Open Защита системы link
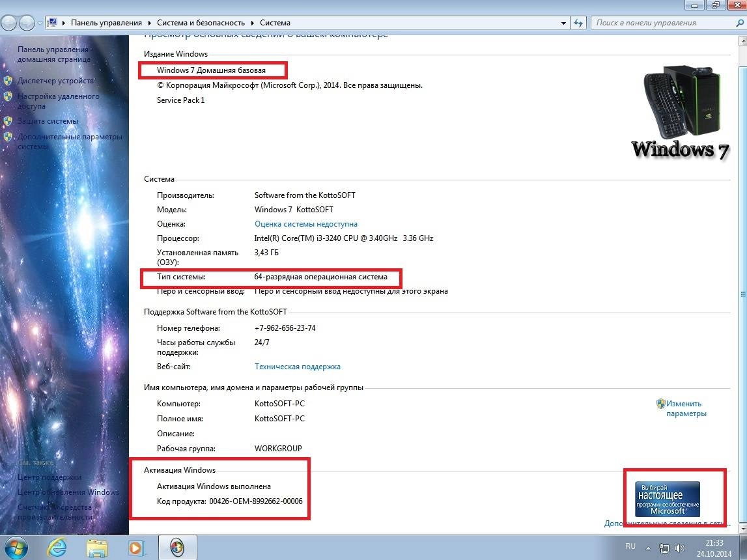747x560 pixels. (x=48, y=121)
